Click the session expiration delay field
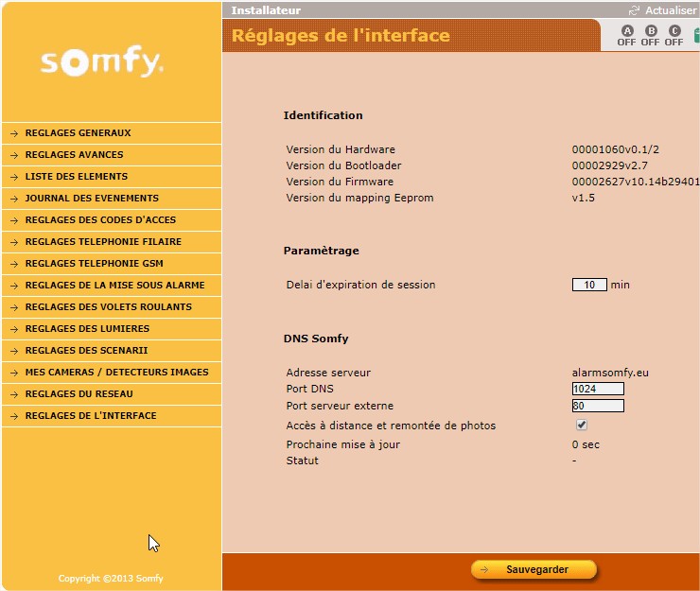 [589, 285]
